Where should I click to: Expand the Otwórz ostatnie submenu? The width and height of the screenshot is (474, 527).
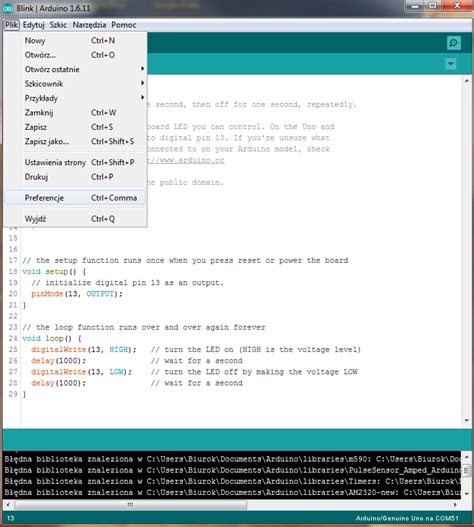tap(76, 69)
